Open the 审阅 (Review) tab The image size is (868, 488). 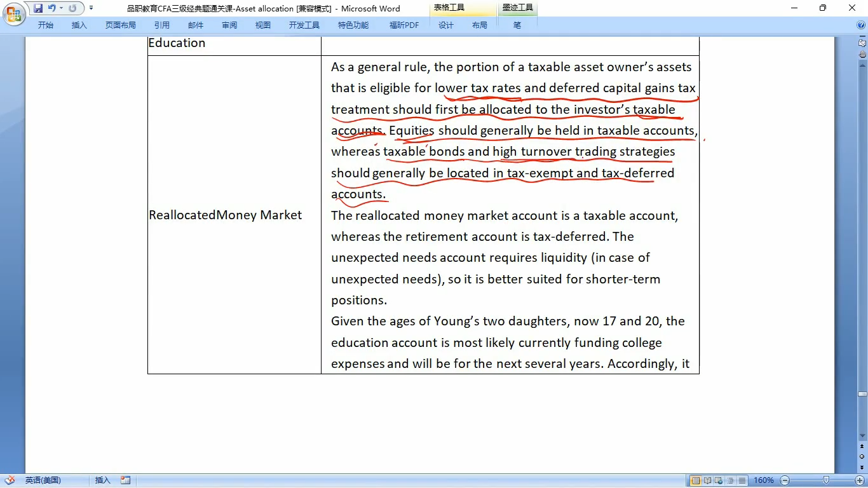coord(229,25)
